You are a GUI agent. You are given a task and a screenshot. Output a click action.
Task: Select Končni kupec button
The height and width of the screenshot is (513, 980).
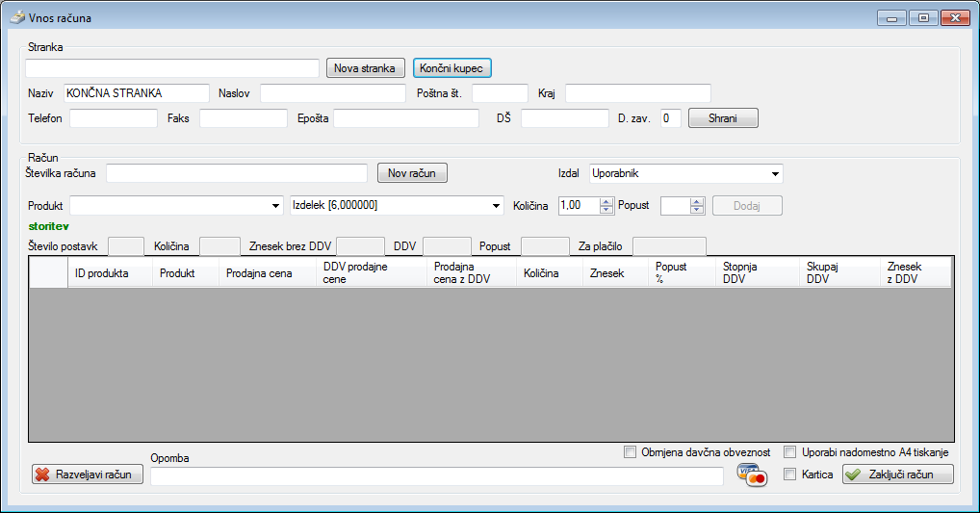[452, 68]
